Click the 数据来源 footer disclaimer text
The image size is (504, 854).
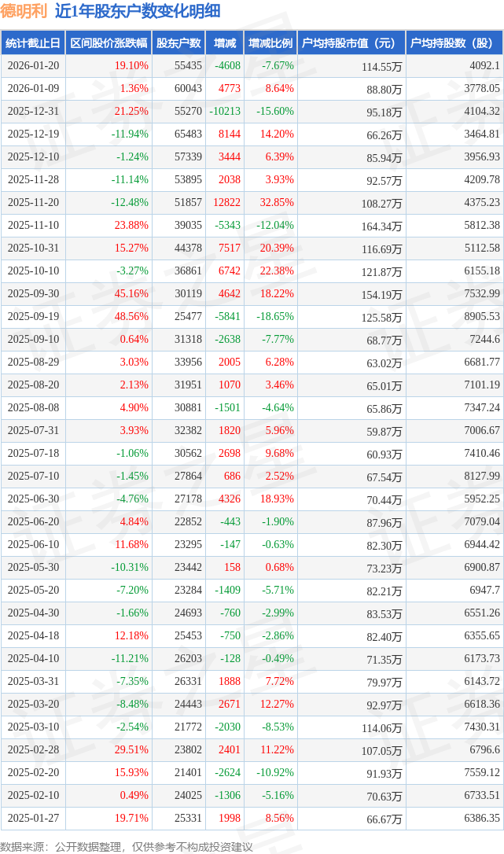(127, 846)
